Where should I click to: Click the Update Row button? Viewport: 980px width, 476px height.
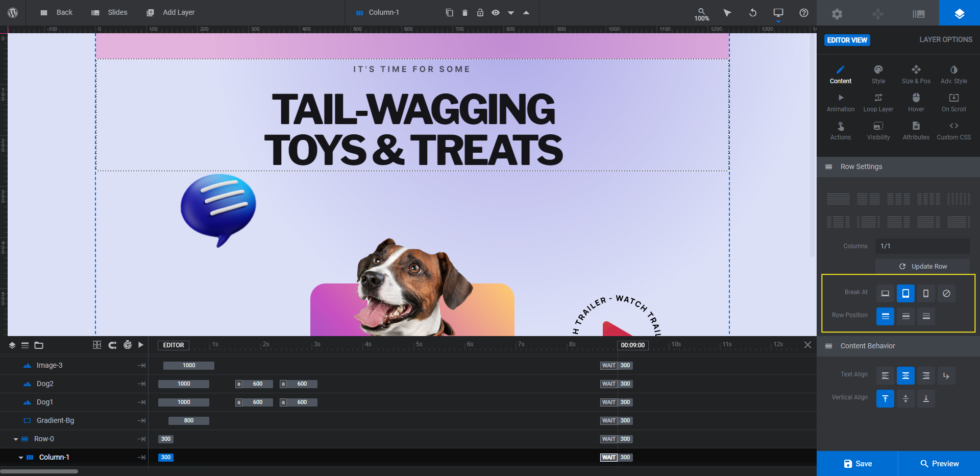[923, 267]
